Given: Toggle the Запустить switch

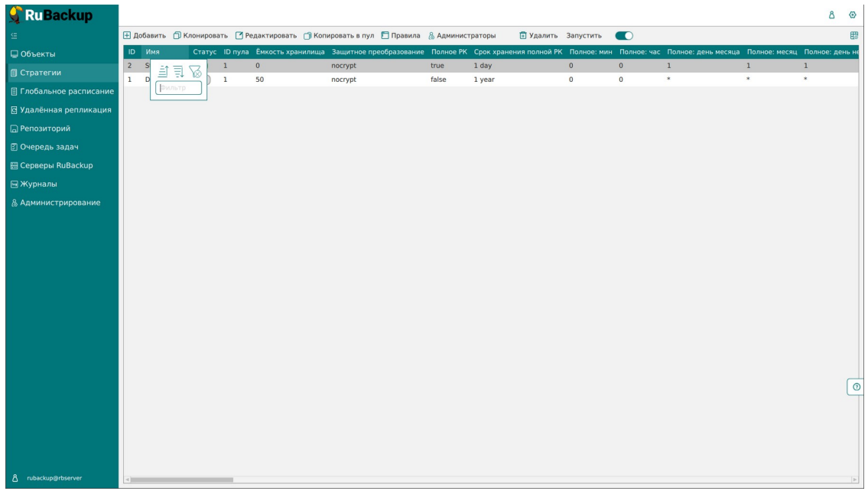Looking at the screenshot, I should point(624,35).
